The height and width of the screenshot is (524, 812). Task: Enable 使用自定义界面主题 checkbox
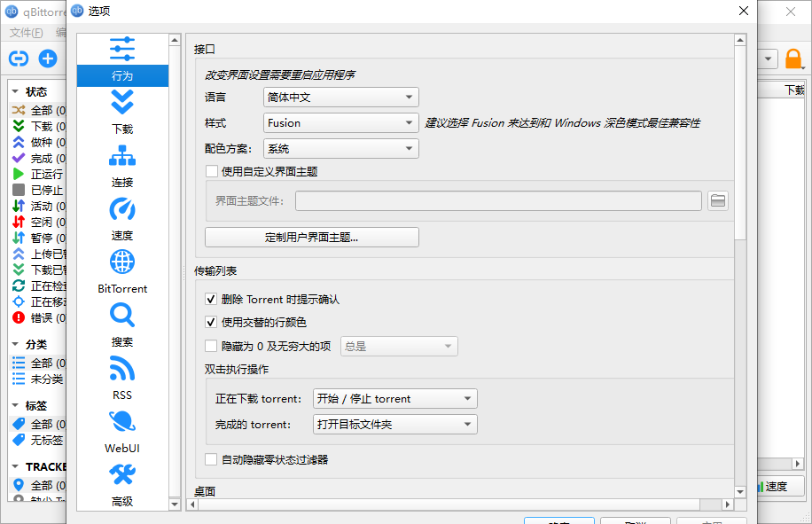click(x=211, y=172)
